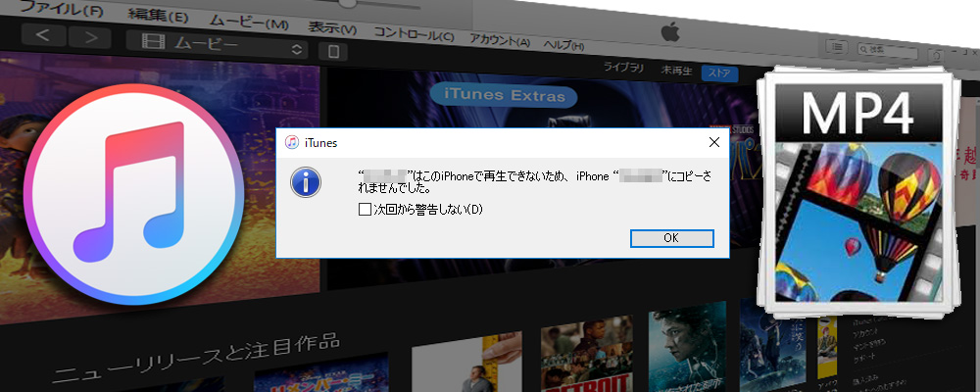Open the ムービー media type dropdown

coord(221,45)
